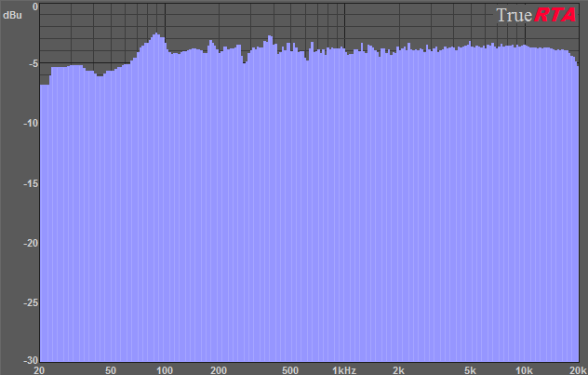Screen dimensions: 588x375
Task: Click the TrueRTA logo
Action: pos(536,16)
